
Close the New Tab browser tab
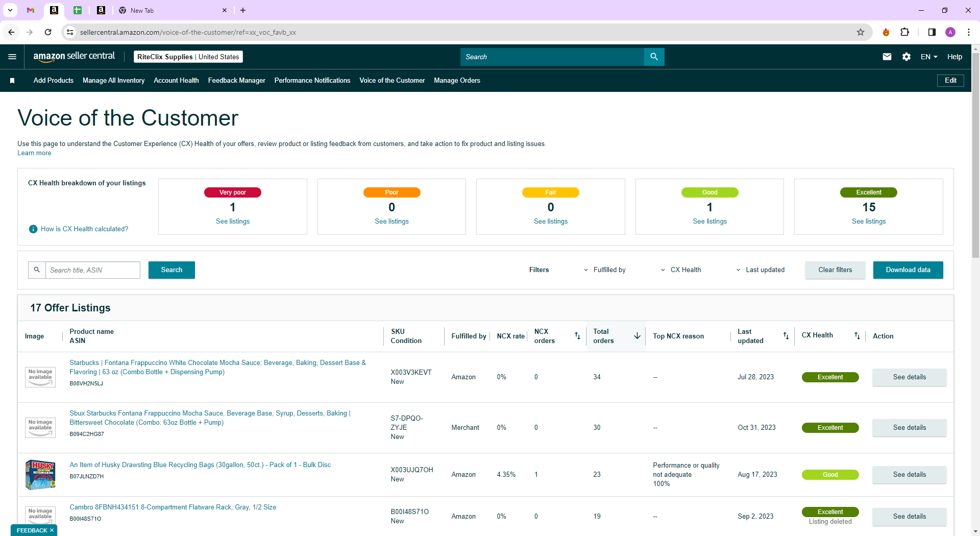[225, 10]
